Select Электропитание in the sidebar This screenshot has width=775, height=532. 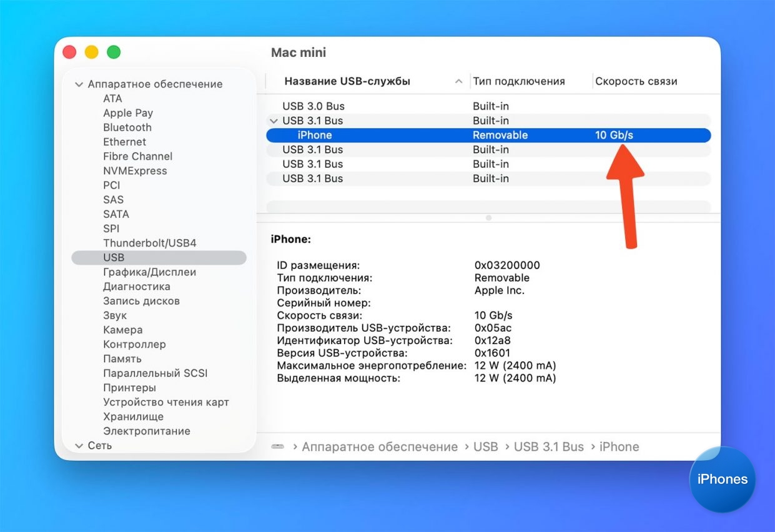146,431
